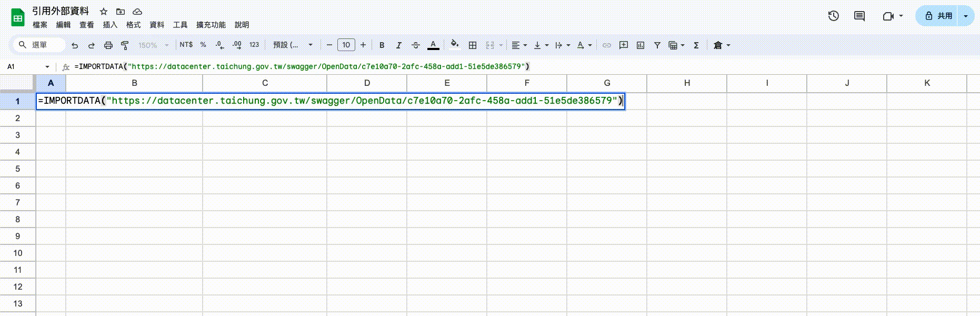980x316 pixels.
Task: Decrease font size with minus
Action: pos(329,45)
